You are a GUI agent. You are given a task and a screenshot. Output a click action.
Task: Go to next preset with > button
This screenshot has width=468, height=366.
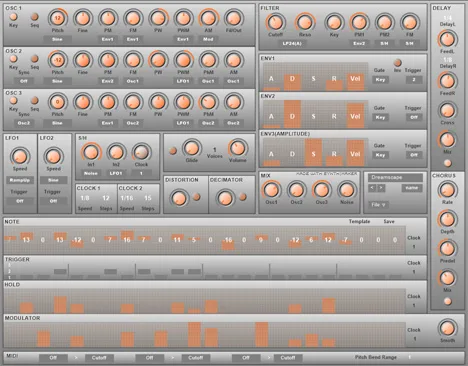point(381,188)
